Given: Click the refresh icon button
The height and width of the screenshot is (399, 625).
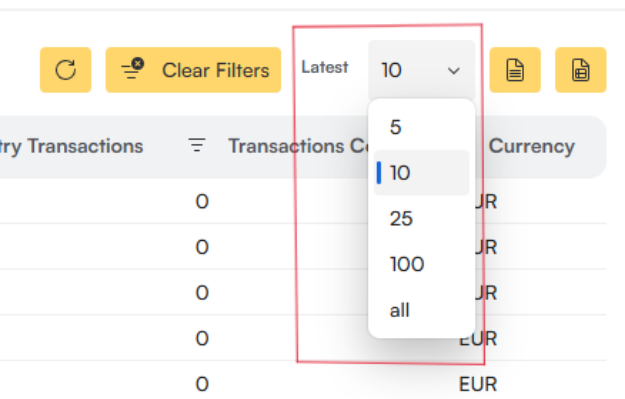Looking at the screenshot, I should point(65,70).
